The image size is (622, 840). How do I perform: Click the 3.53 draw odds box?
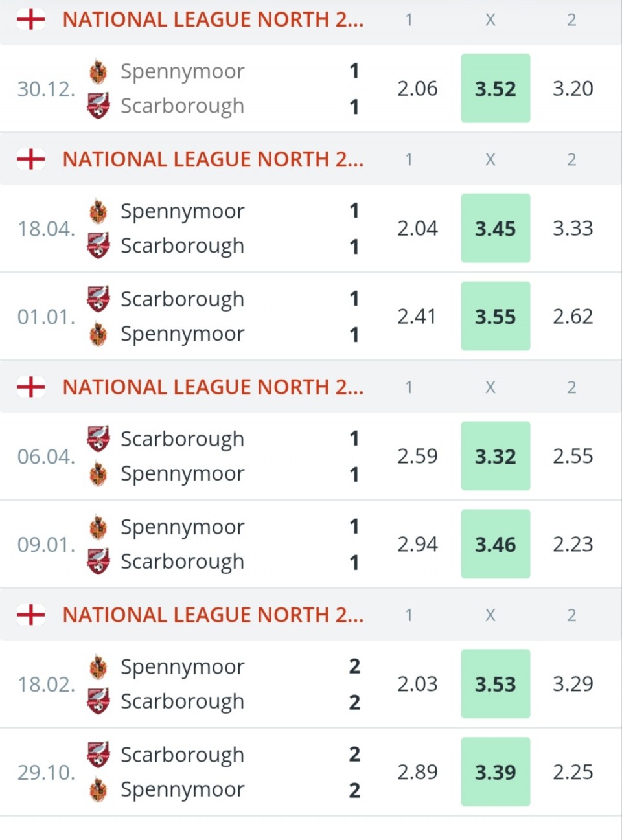496,684
